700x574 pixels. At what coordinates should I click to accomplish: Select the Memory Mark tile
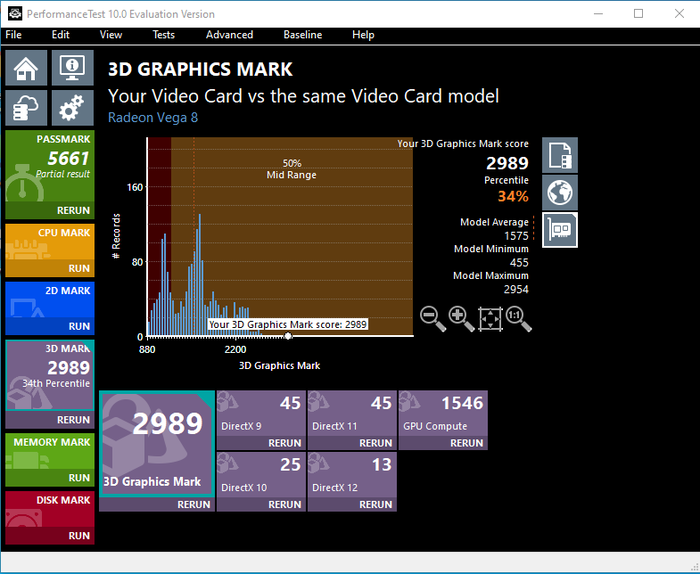[x=50, y=451]
